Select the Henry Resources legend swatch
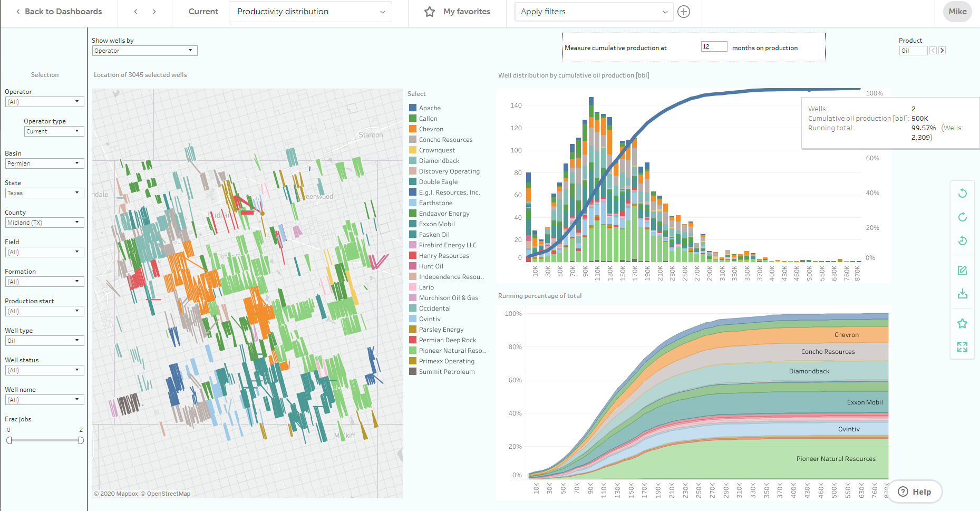Image resolution: width=980 pixels, height=511 pixels. (413, 255)
